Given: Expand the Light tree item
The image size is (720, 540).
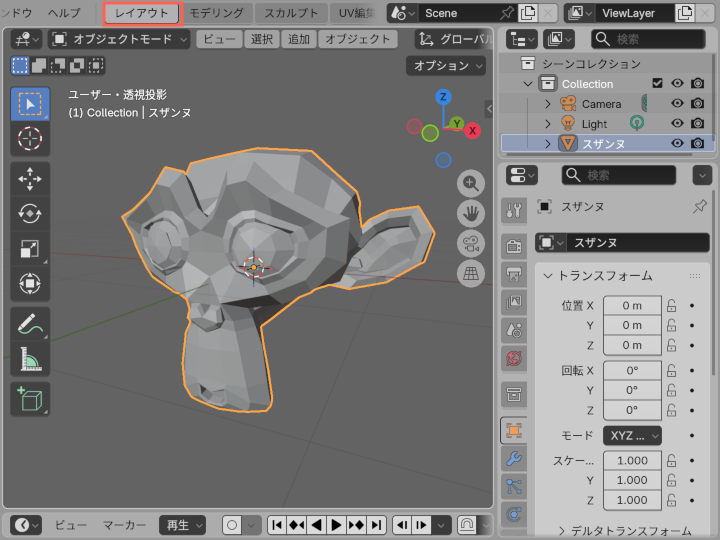Looking at the screenshot, I should pos(547,124).
